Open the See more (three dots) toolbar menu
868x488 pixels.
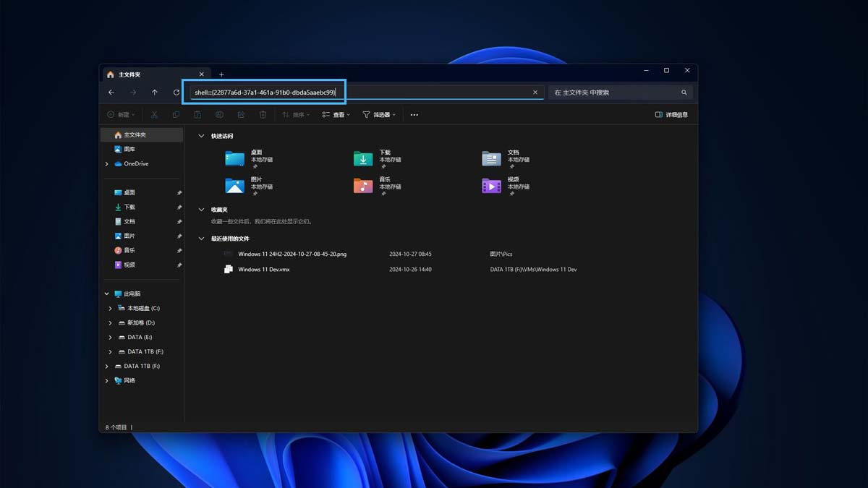[414, 115]
